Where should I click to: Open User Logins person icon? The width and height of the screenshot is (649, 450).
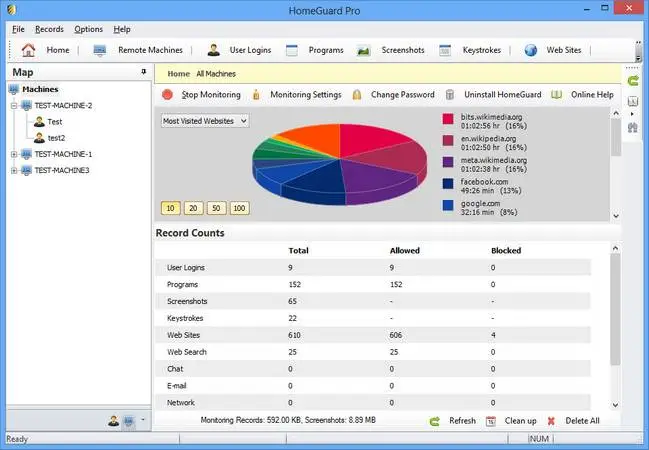pos(214,50)
